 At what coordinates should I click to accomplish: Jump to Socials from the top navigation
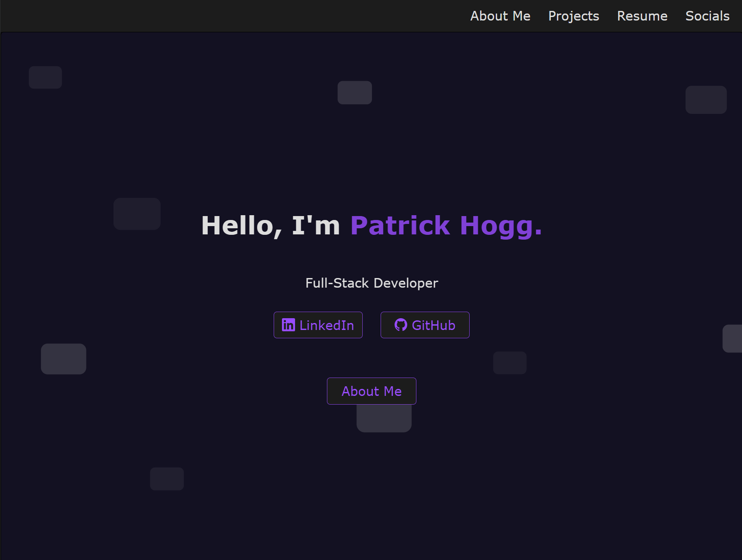tap(707, 16)
